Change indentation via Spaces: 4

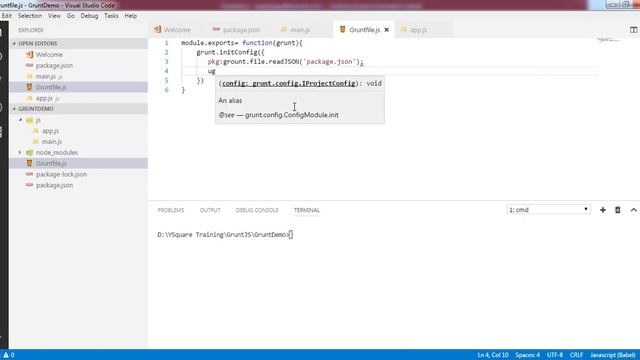[x=527, y=355]
